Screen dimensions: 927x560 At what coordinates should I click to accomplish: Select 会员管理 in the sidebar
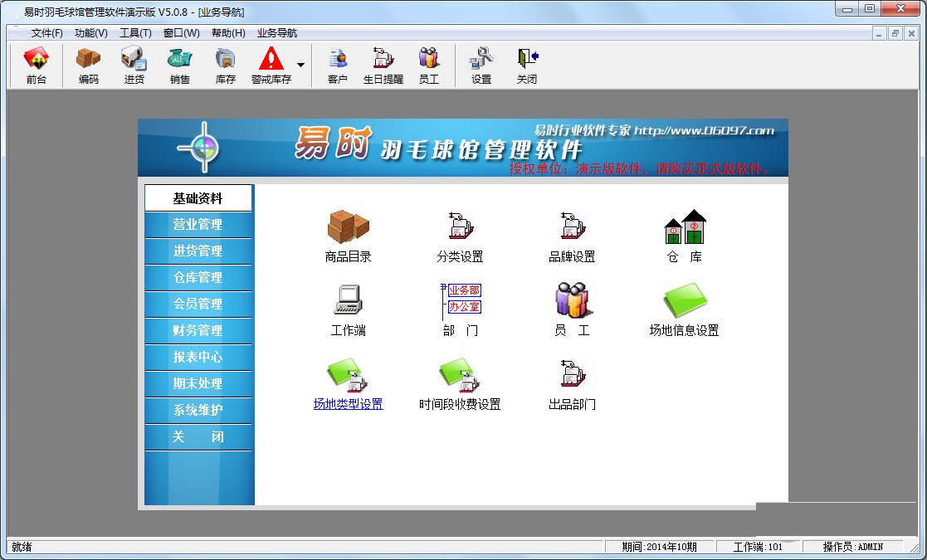(199, 304)
